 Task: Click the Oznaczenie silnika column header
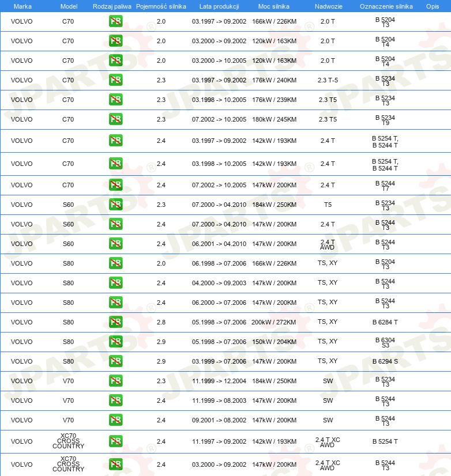coord(386,6)
